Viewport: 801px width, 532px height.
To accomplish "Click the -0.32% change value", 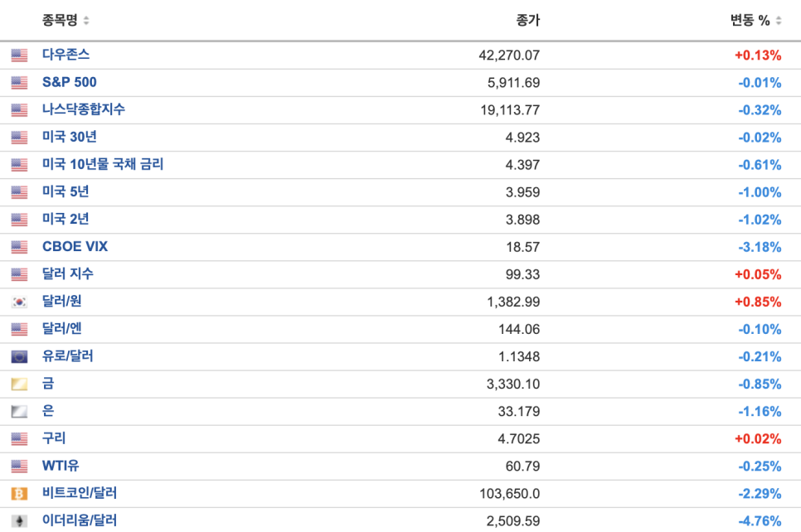I will pos(760,110).
